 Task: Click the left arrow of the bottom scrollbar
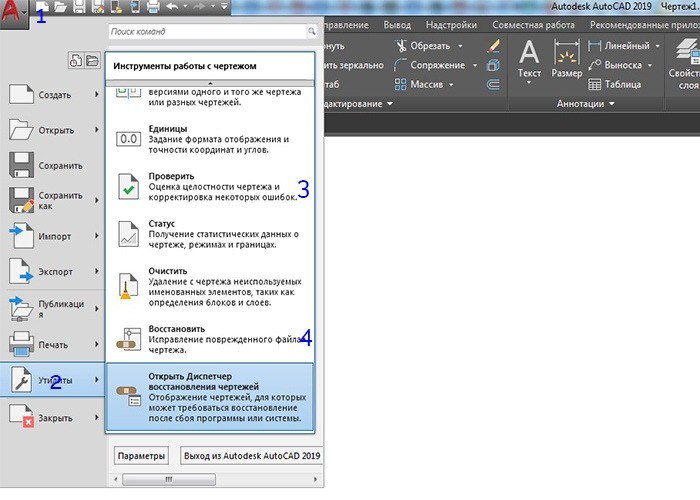point(116,479)
